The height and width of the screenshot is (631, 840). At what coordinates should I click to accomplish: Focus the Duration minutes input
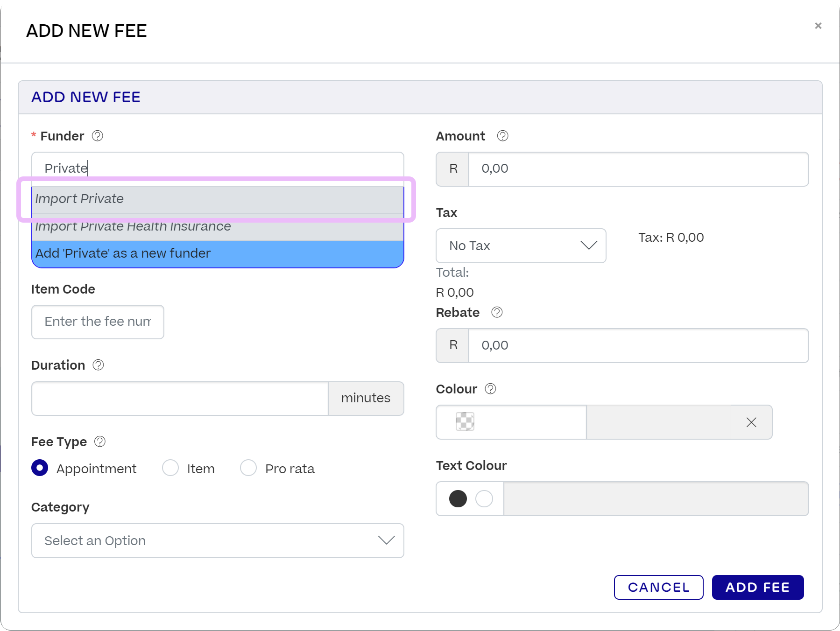180,399
